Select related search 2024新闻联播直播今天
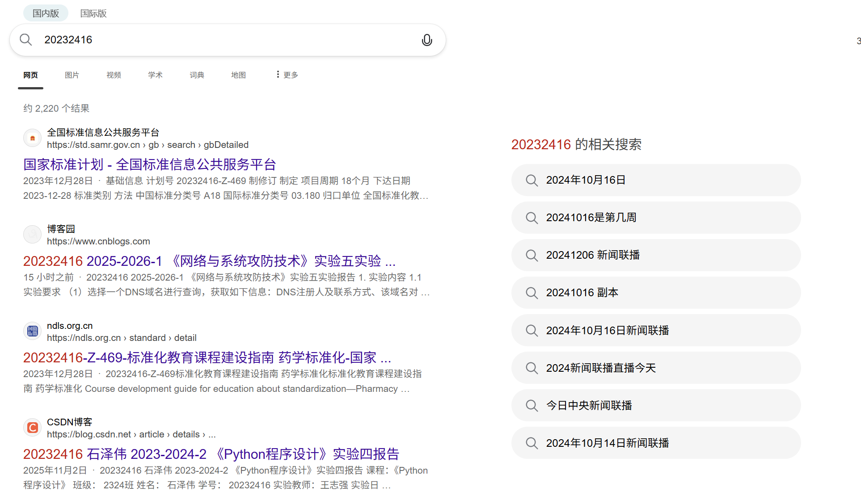The width and height of the screenshot is (861, 504). point(601,368)
